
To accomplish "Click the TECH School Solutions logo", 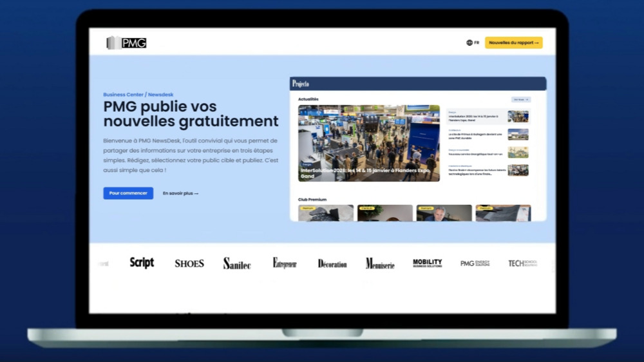I will coord(523,263).
